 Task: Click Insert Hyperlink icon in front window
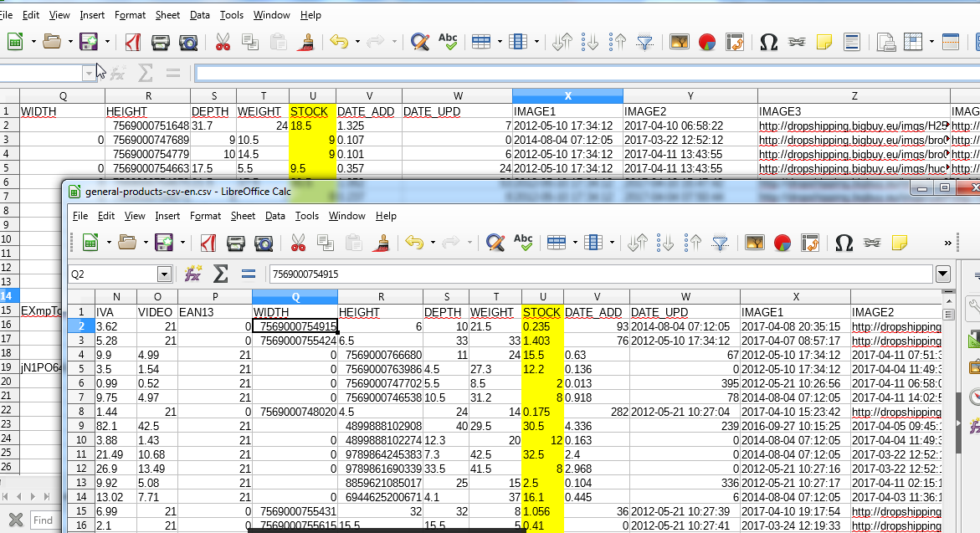872,243
